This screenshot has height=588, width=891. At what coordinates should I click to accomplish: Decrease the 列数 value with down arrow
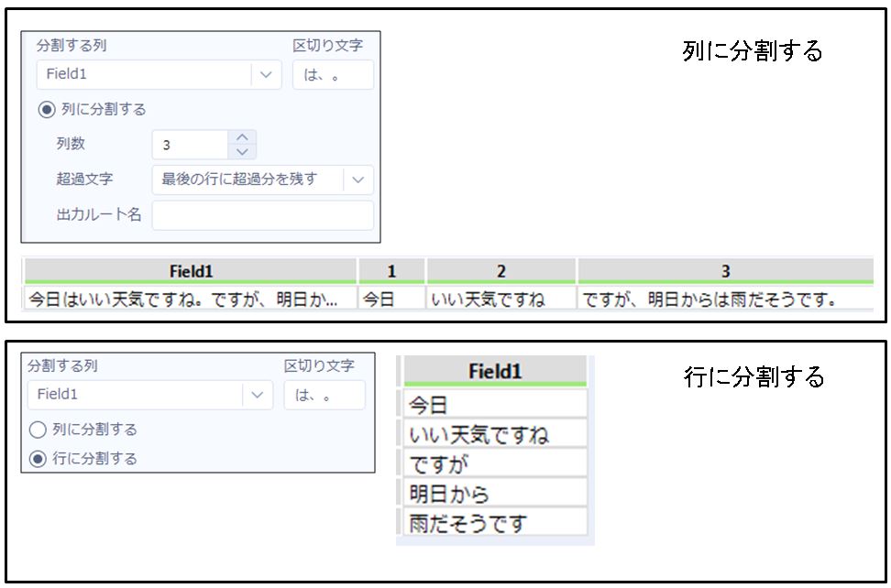coord(242,151)
